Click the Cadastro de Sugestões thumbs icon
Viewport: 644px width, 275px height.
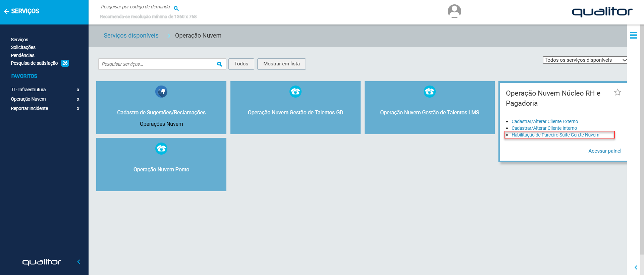(161, 92)
